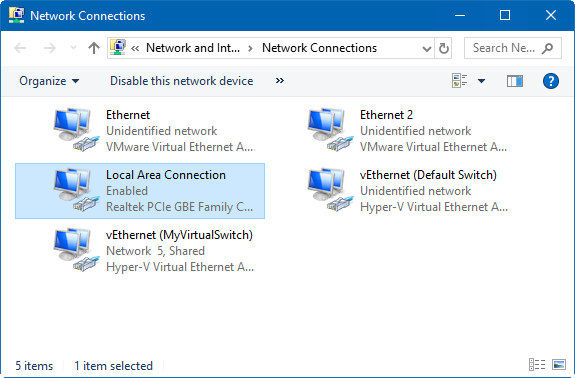The height and width of the screenshot is (378, 575).
Task: Switch to large icons view in status bar
Action: tap(559, 365)
